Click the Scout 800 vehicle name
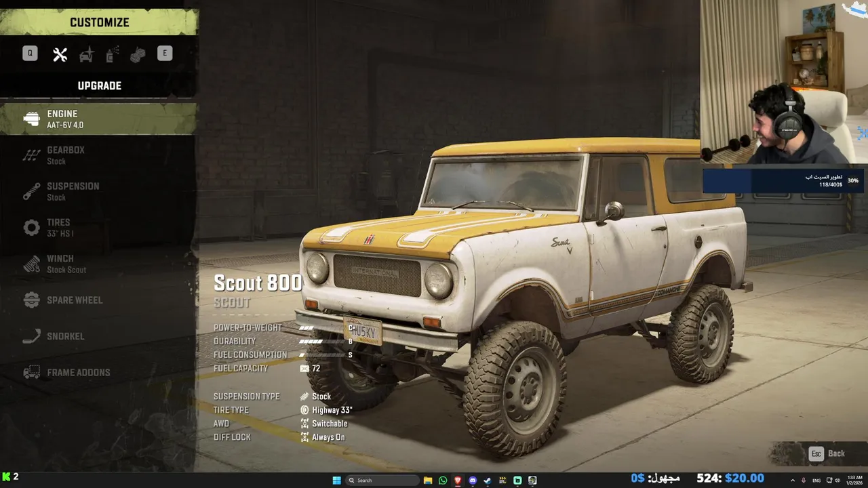 click(x=258, y=283)
